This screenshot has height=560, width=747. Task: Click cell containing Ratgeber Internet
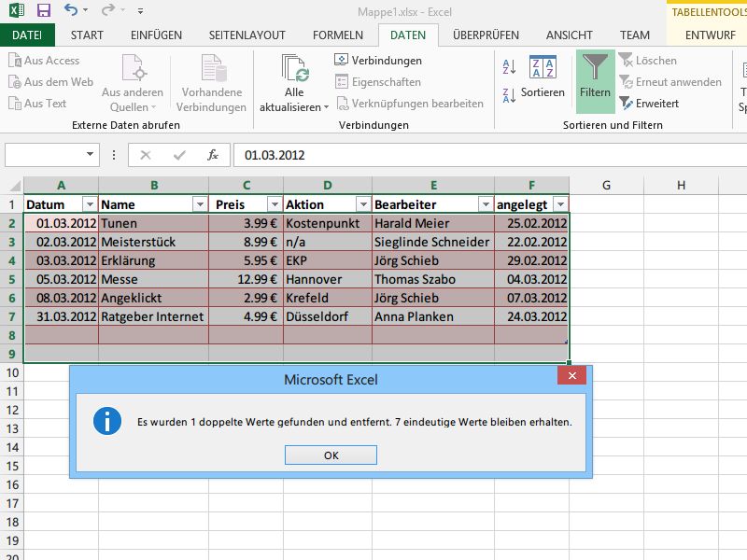[x=153, y=316]
